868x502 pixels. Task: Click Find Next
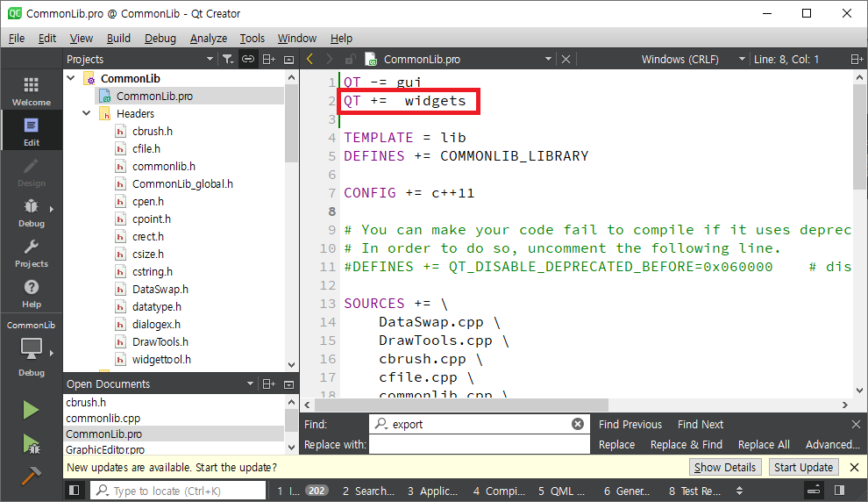(701, 425)
